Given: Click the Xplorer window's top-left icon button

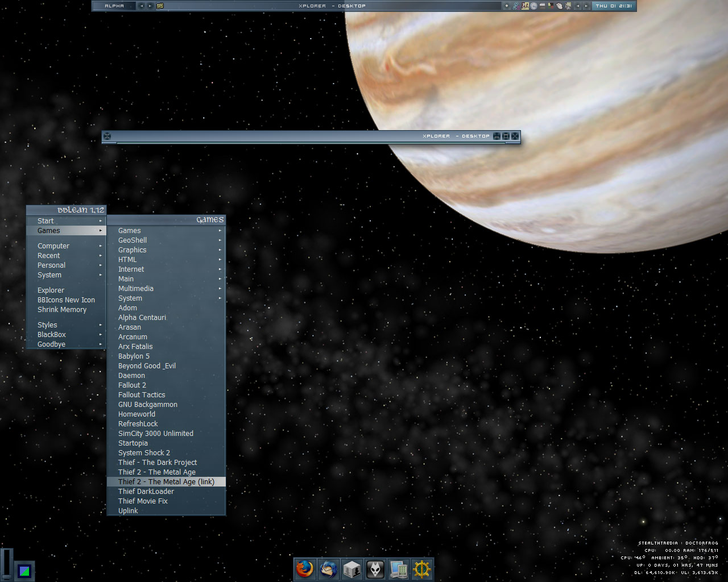Looking at the screenshot, I should coord(107,136).
